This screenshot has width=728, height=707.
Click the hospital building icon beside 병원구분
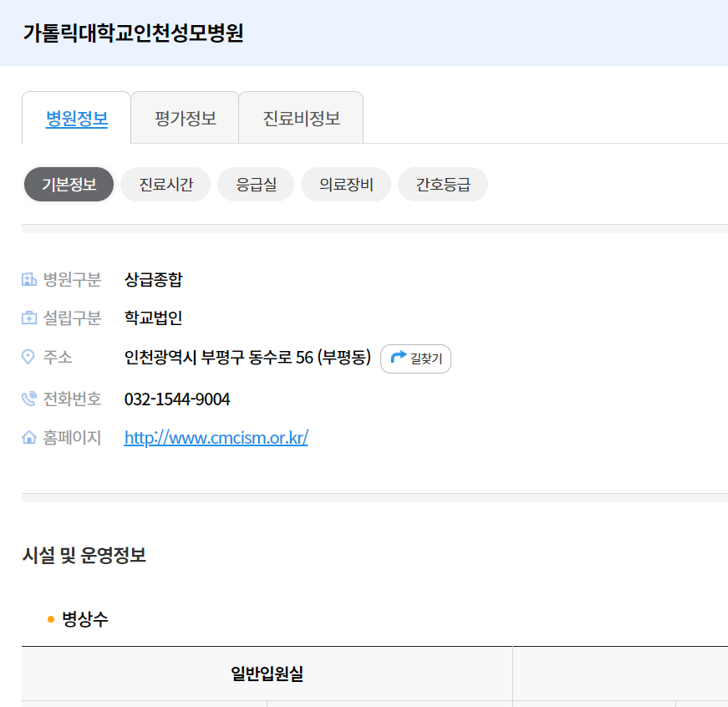point(28,279)
